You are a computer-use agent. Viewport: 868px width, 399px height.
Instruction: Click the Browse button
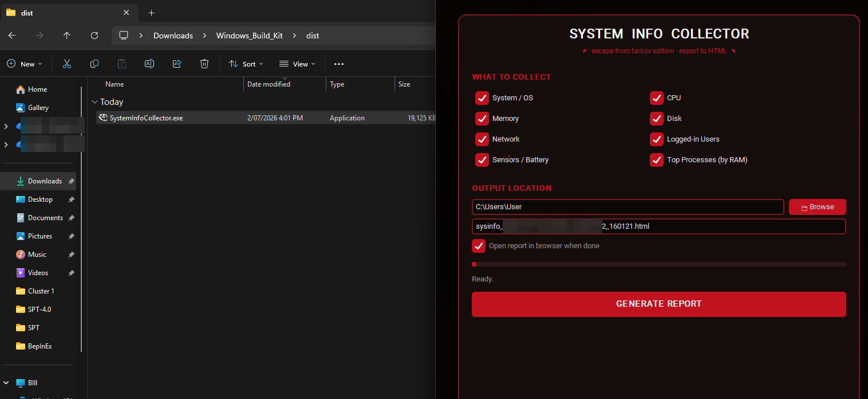[817, 207]
